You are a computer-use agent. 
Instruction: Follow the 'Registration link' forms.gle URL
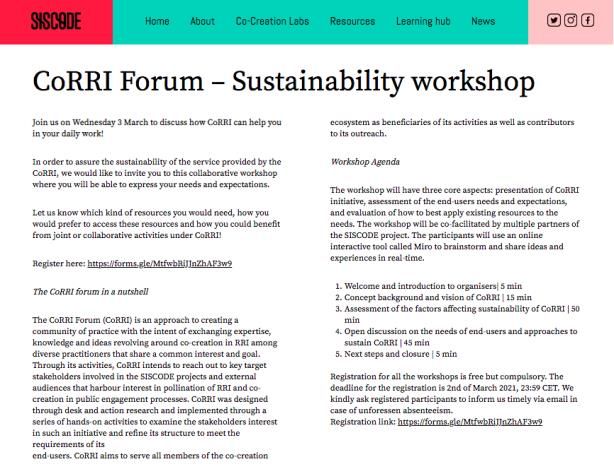[x=470, y=422]
